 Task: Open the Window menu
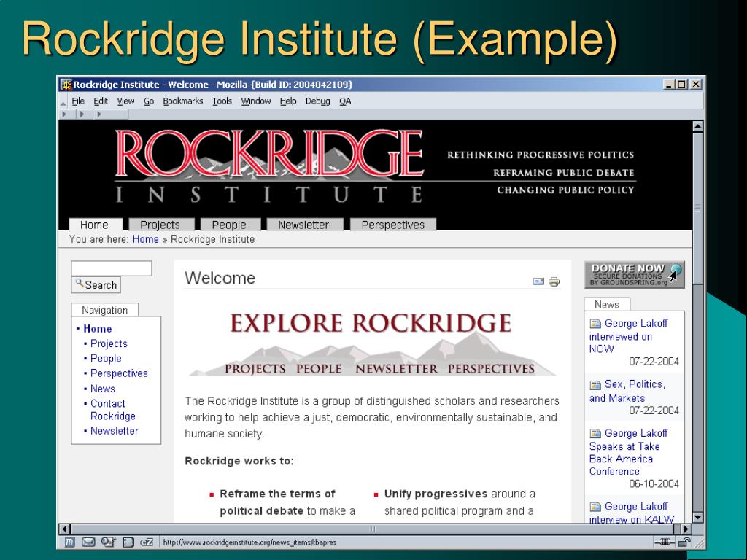[x=256, y=101]
